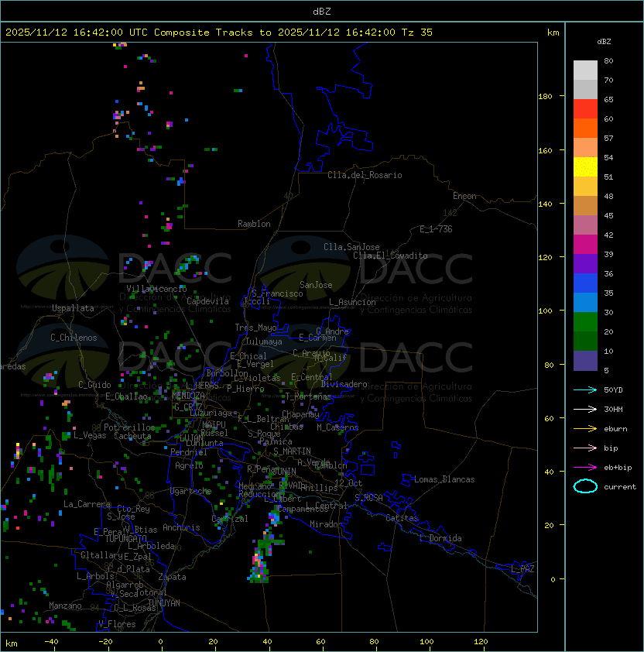
Task: Click the 'L_Asuncion' place label
Action: [x=352, y=302]
